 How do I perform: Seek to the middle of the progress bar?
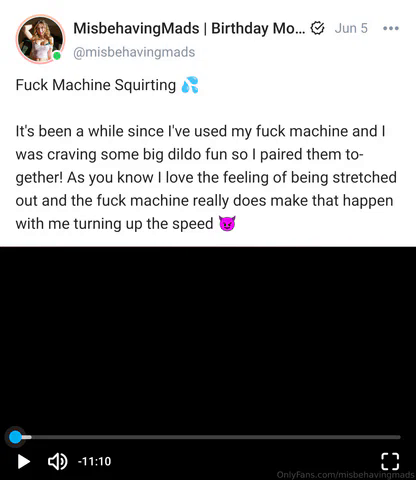tap(208, 437)
